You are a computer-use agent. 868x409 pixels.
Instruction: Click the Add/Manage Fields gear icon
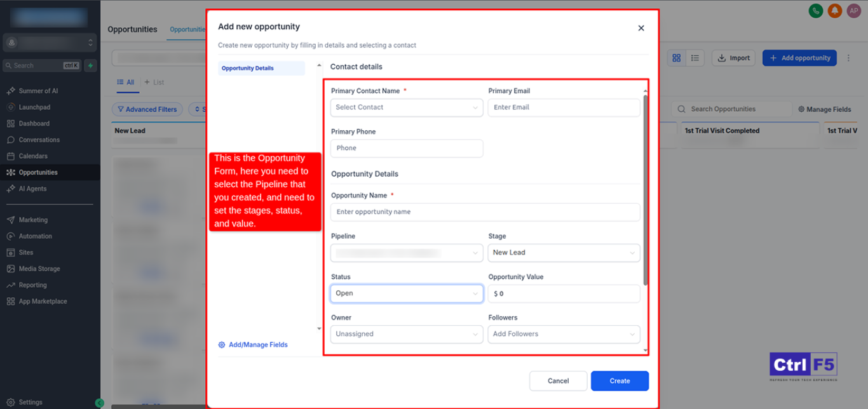(222, 345)
